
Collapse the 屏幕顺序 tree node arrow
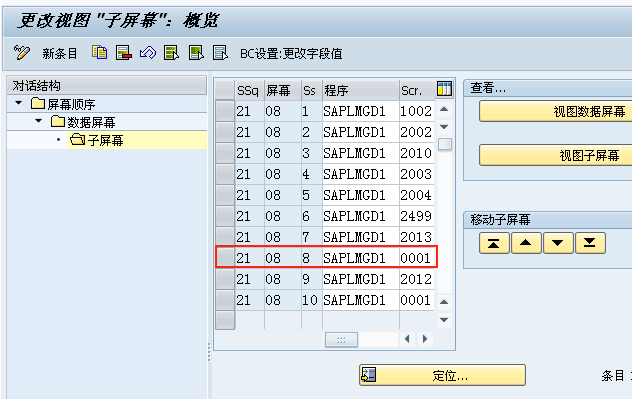19,103
